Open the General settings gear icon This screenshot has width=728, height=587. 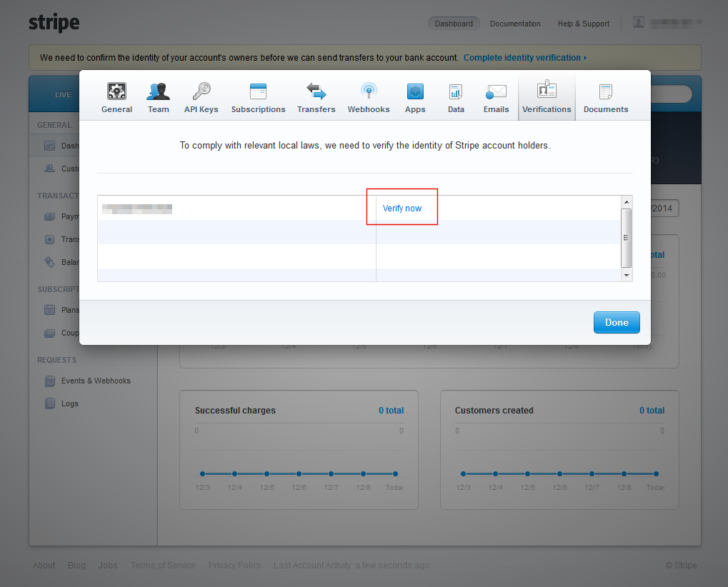click(x=116, y=91)
